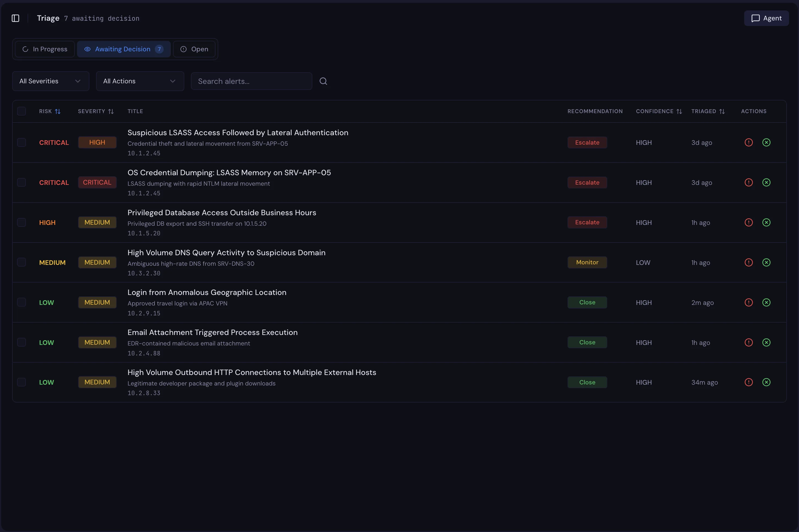The width and height of the screenshot is (799, 532).
Task: Open High Volume DNS Query Activity alert
Action: tap(227, 253)
